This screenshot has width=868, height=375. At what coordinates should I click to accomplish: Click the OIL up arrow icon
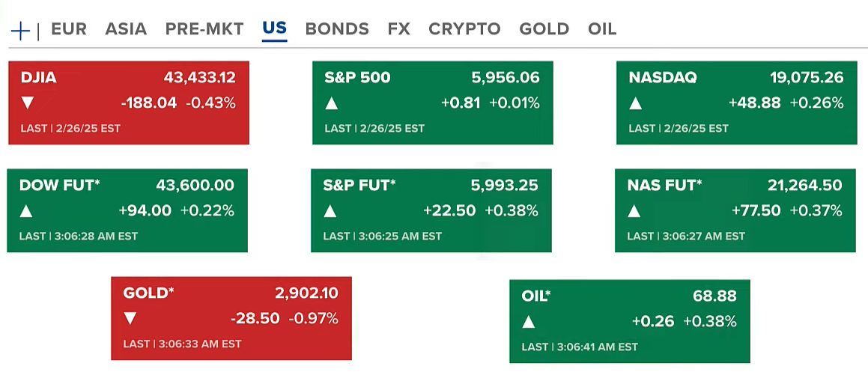coord(529,322)
